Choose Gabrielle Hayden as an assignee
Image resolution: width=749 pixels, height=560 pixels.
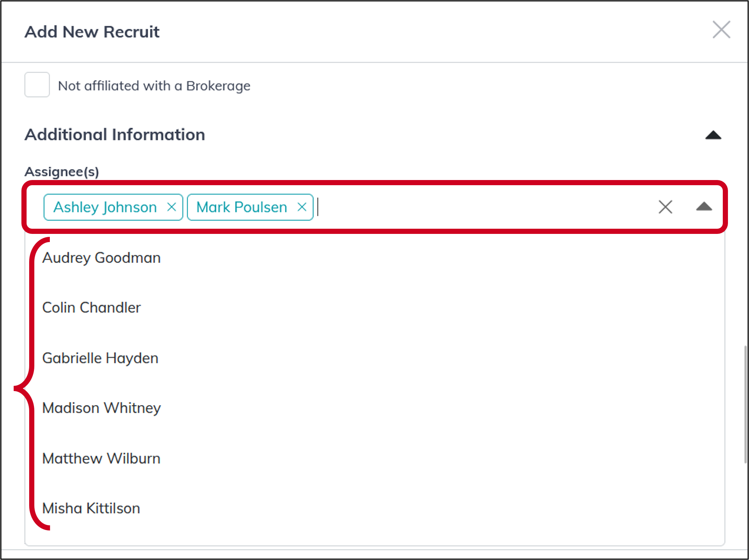tap(100, 358)
